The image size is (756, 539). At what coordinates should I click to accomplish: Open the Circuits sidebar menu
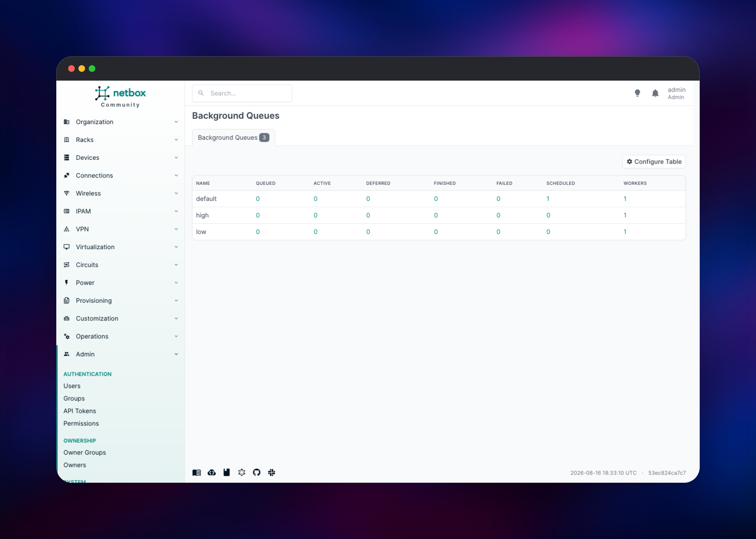click(x=121, y=265)
